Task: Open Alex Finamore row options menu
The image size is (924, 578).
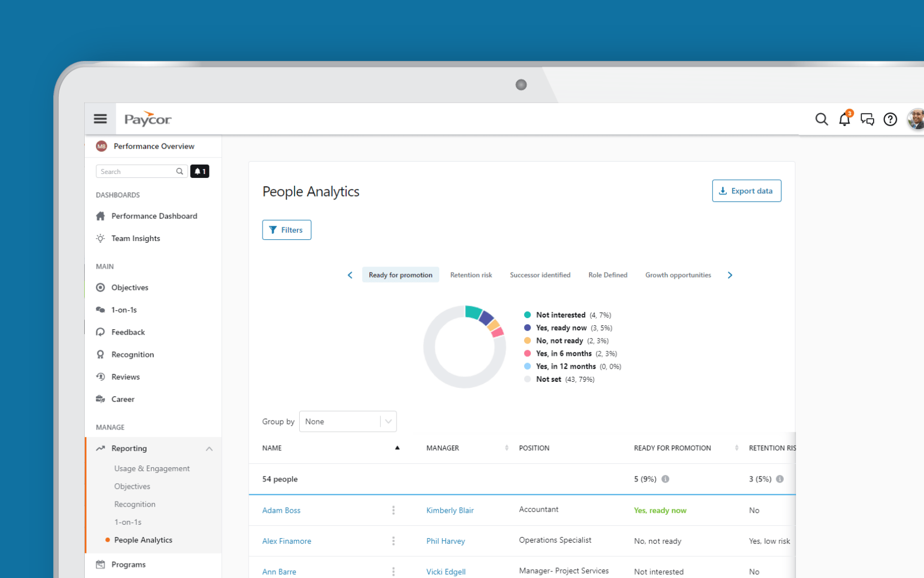Action: click(x=393, y=541)
